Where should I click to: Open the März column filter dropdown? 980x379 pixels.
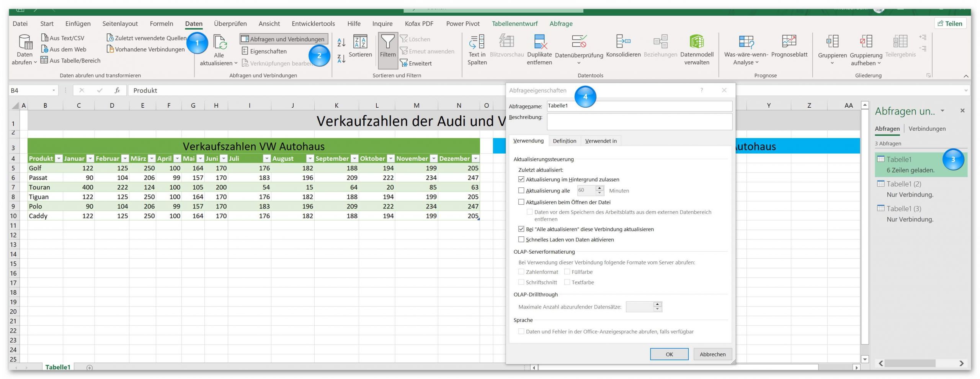coord(152,158)
